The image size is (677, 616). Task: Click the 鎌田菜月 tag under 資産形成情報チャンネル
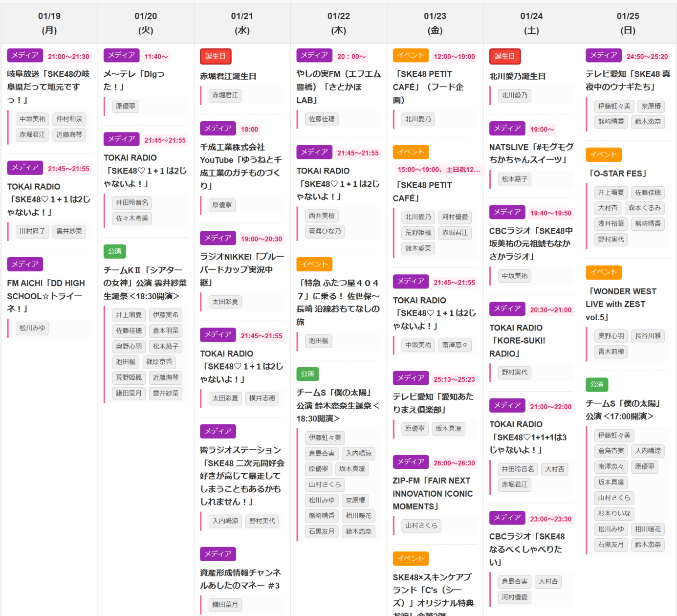225,605
